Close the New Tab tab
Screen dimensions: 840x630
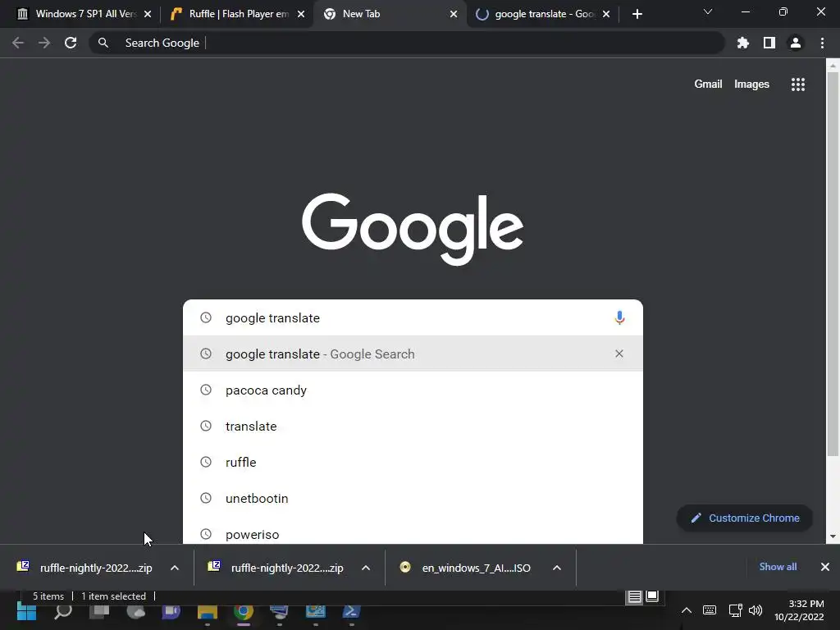pos(454,14)
